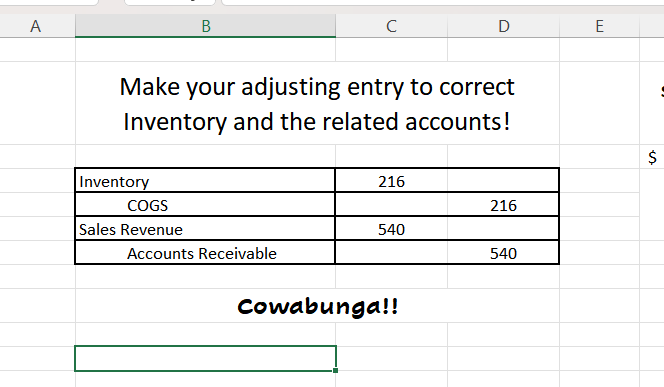664x387 pixels.
Task: Select the Cowabunga!! text cell
Action: (317, 306)
